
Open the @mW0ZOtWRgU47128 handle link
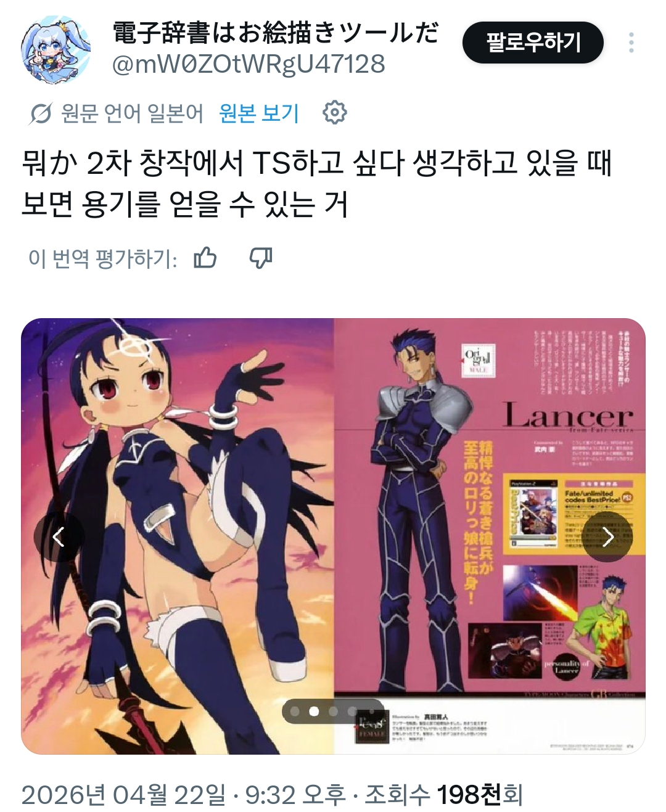pos(249,64)
